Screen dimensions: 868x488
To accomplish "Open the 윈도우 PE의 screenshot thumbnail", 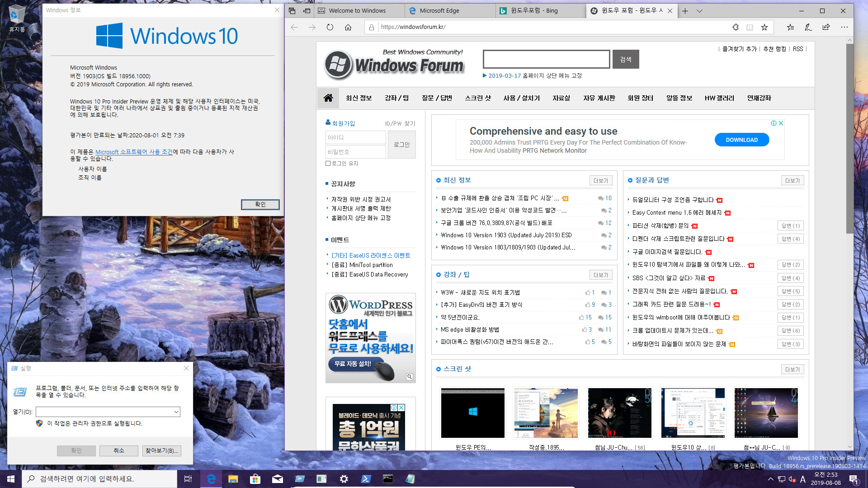I will click(473, 413).
